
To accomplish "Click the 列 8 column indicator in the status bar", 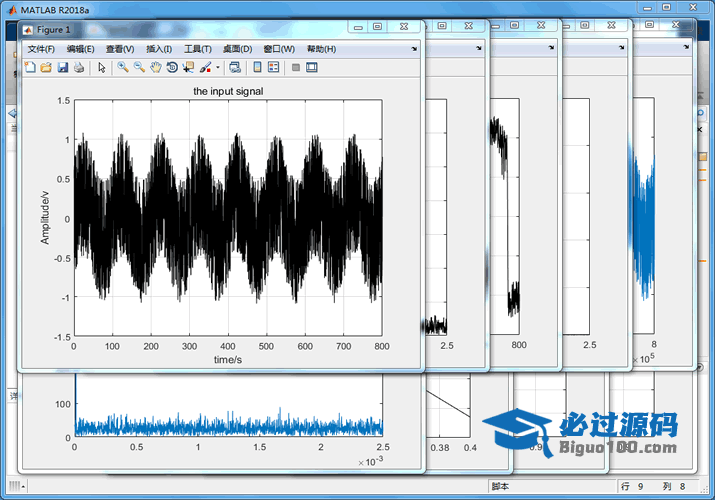I will pos(674,486).
